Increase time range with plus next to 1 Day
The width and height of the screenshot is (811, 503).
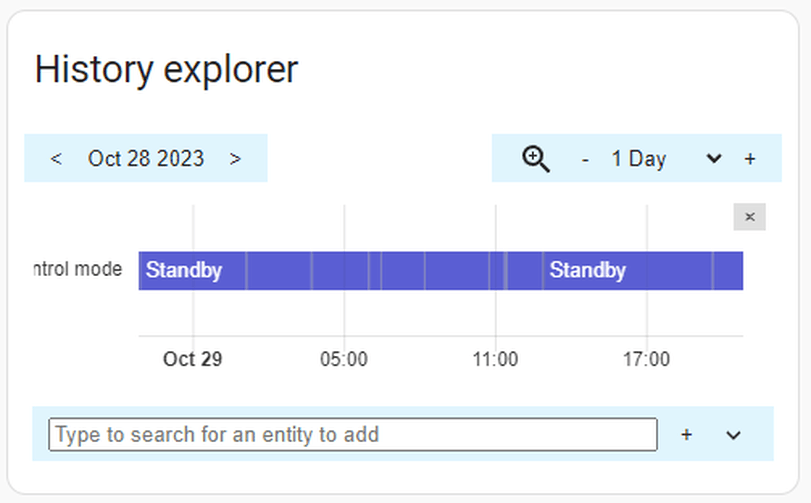[750, 158]
